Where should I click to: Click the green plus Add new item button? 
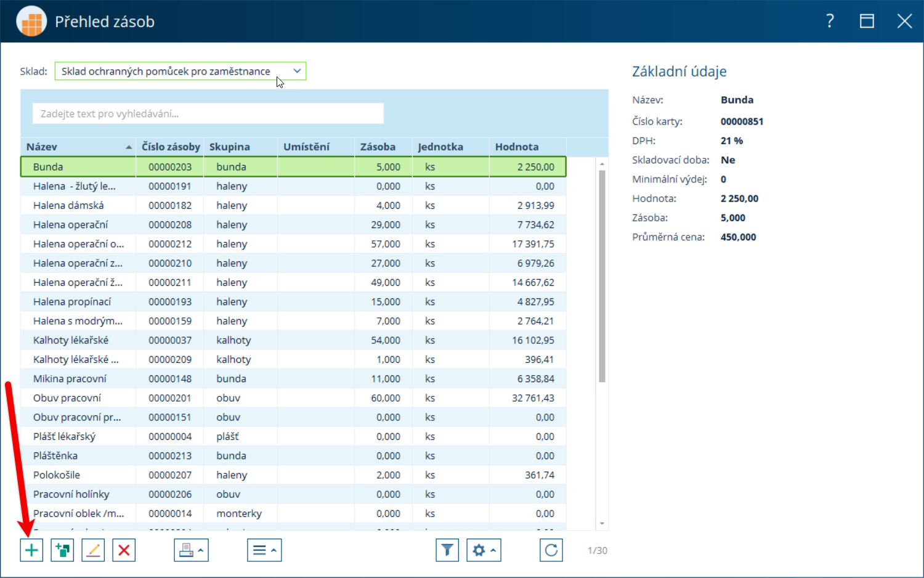[31, 550]
